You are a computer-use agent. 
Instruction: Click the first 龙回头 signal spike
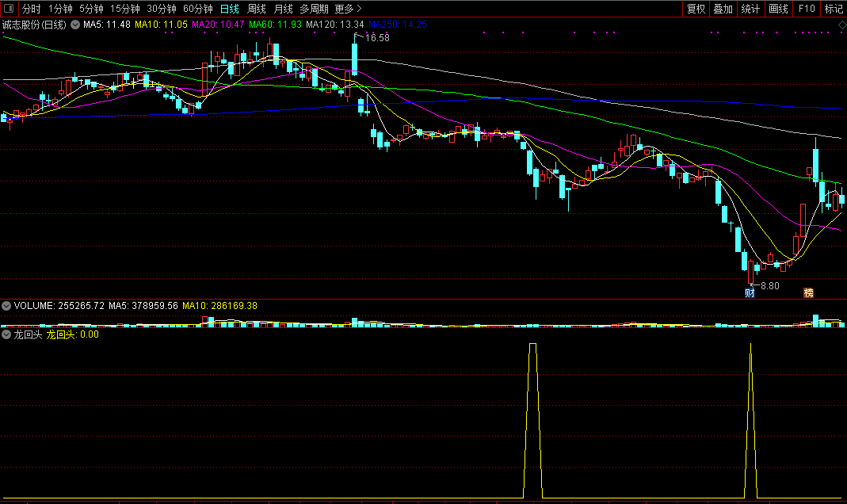click(532, 420)
